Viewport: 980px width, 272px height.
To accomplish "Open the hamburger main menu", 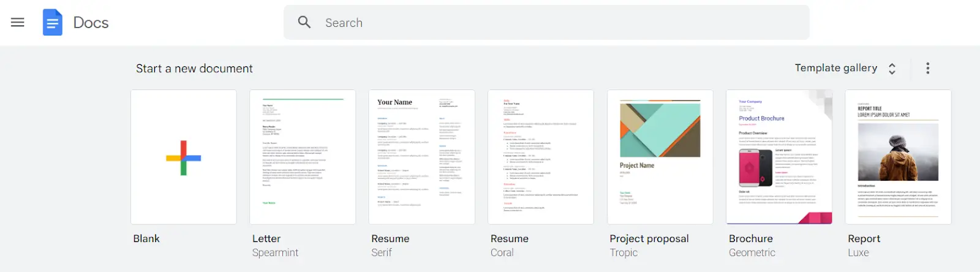I will tap(18, 23).
